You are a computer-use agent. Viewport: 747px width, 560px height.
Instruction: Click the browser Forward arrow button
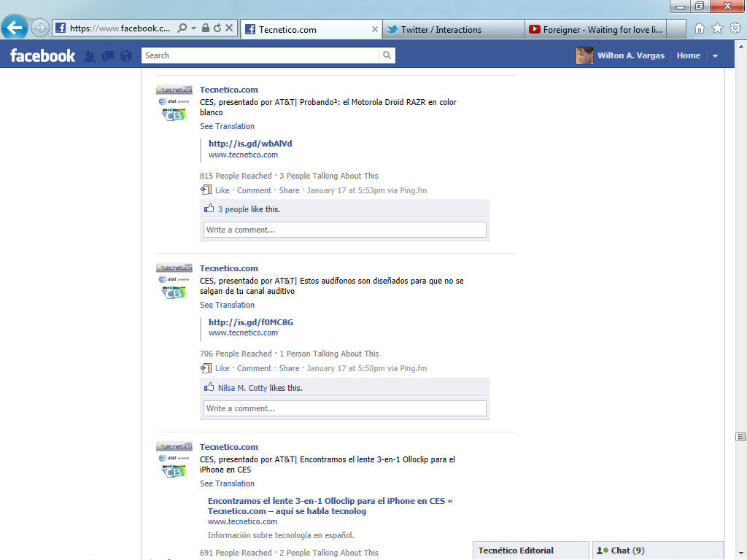(40, 28)
